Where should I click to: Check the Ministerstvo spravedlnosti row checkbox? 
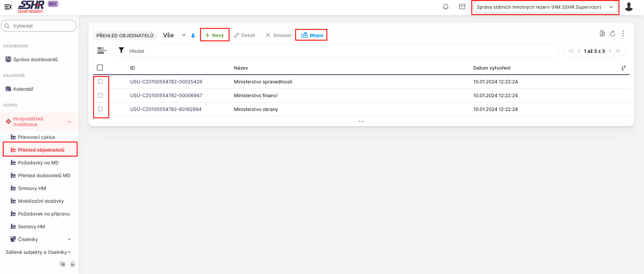click(x=100, y=82)
